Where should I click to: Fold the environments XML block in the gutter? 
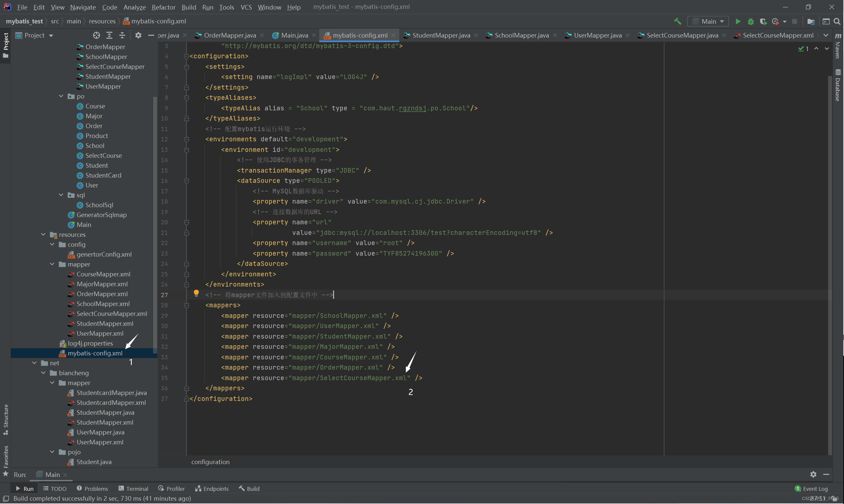point(186,139)
